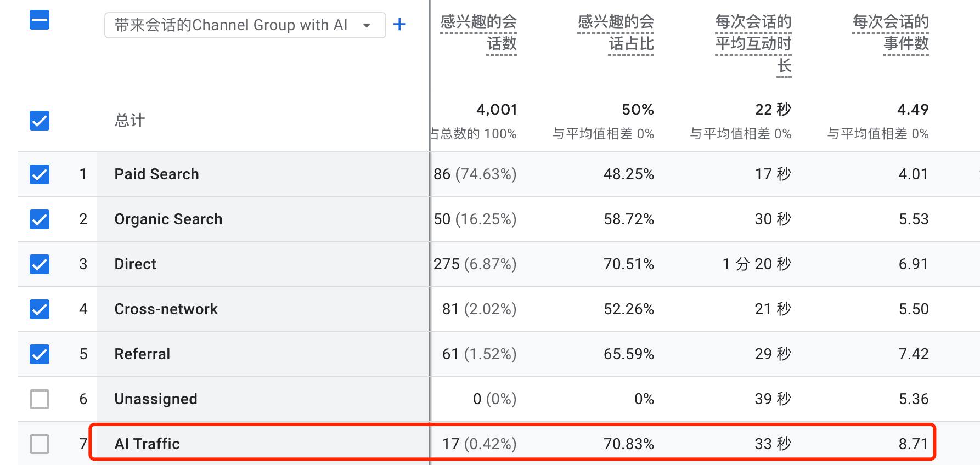Uncheck the Direct row checkbox
Image resolution: width=980 pixels, height=465 pixels.
coord(39,264)
